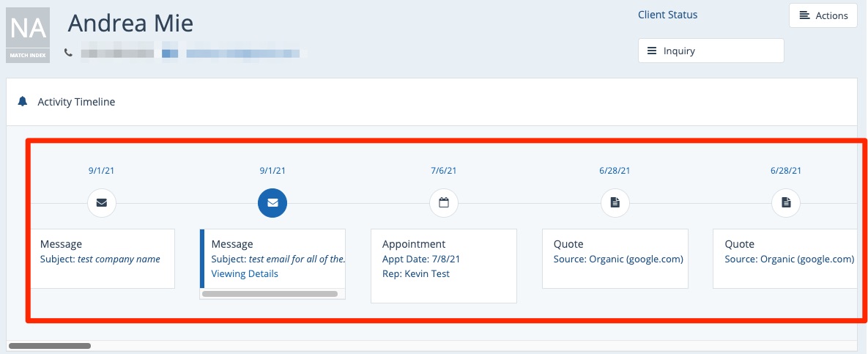Select the leftmost Quote card from Organic source
868x354 pixels.
coord(615,258)
